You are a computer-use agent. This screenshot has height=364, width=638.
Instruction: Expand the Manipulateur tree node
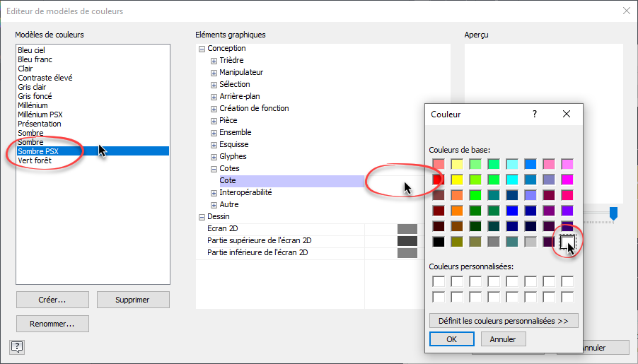[x=214, y=73]
